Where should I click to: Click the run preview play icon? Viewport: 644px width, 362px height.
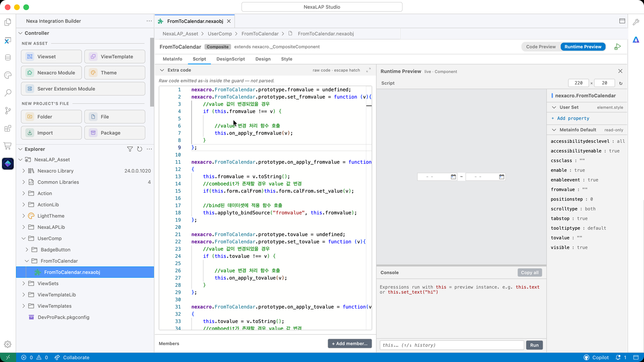617,47
